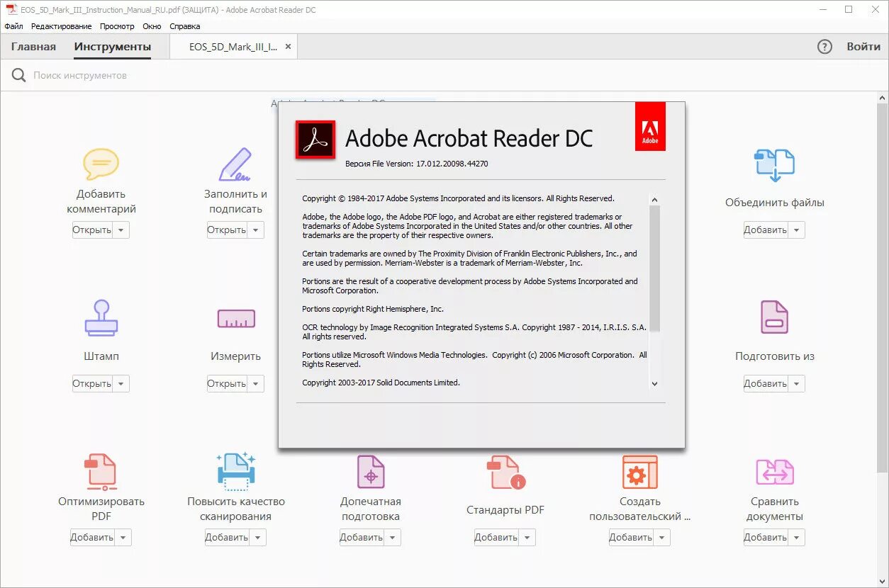Click Добавить under Стандарты PDF
889x588 pixels.
496,537
